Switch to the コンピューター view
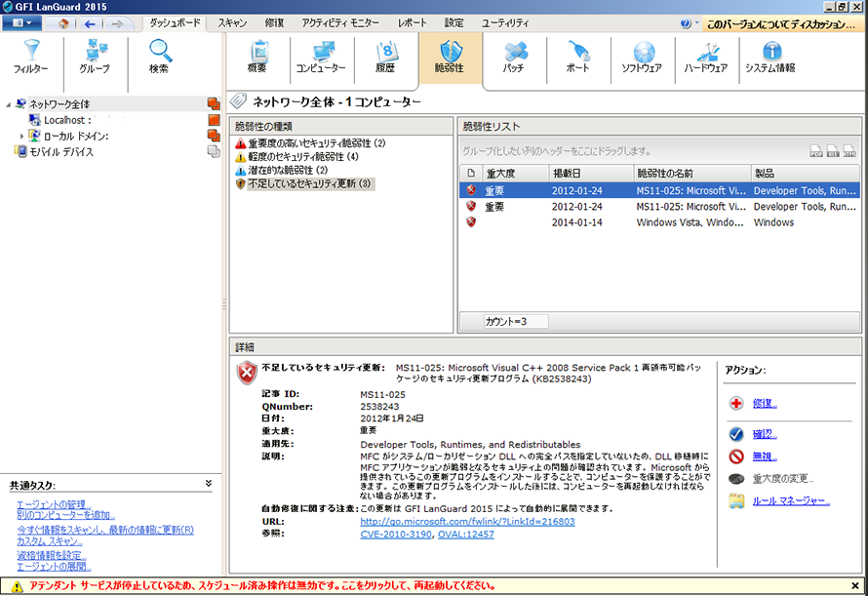Screen dimensions: 868x596 point(321,57)
